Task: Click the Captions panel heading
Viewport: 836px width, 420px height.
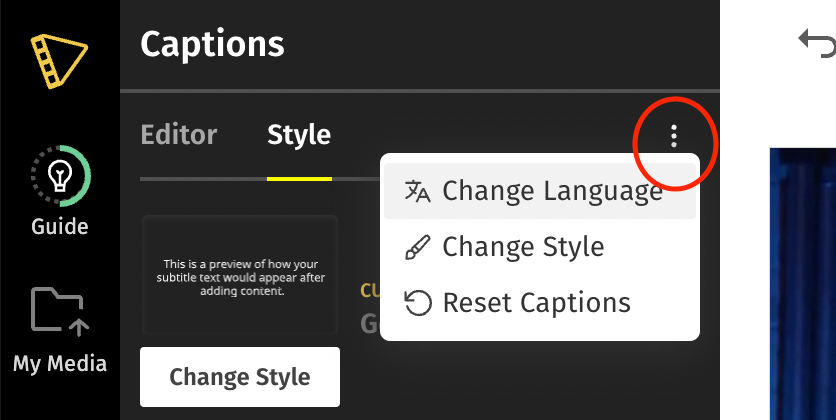Action: [212, 44]
